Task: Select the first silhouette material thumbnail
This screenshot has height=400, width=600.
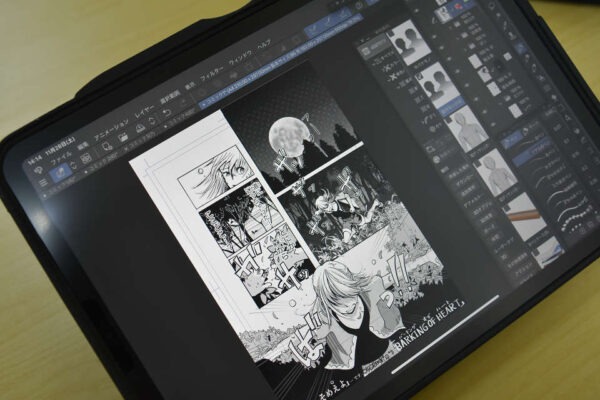Action: pos(407,41)
